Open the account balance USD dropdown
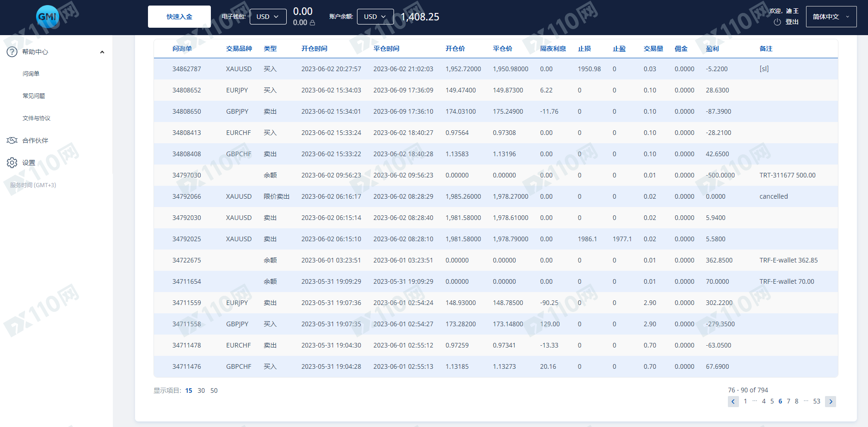The image size is (868, 427). [376, 17]
